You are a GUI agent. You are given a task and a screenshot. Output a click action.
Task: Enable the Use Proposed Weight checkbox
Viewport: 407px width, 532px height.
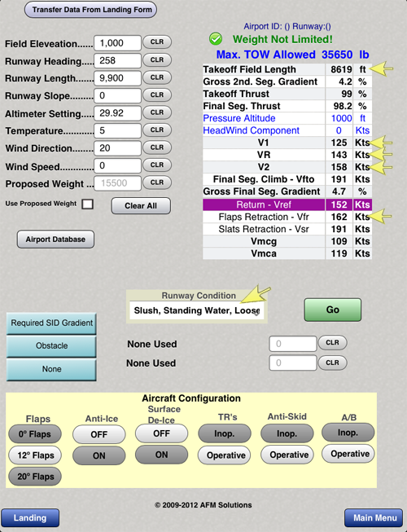[x=88, y=204]
